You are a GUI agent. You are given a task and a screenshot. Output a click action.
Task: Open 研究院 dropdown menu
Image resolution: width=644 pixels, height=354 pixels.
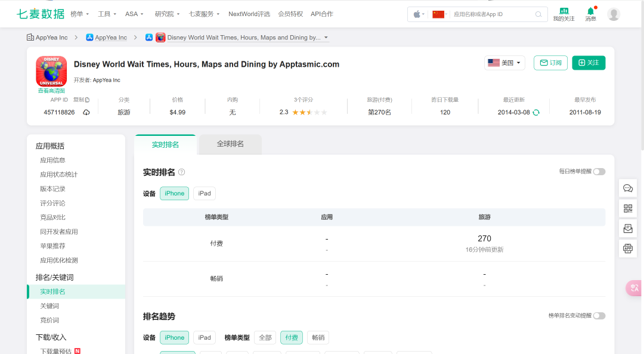tap(167, 14)
